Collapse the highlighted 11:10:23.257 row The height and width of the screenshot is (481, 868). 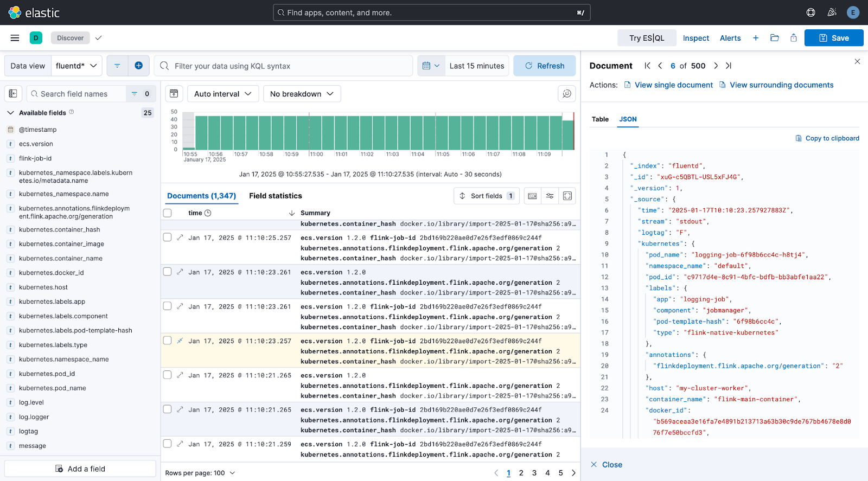click(x=180, y=341)
